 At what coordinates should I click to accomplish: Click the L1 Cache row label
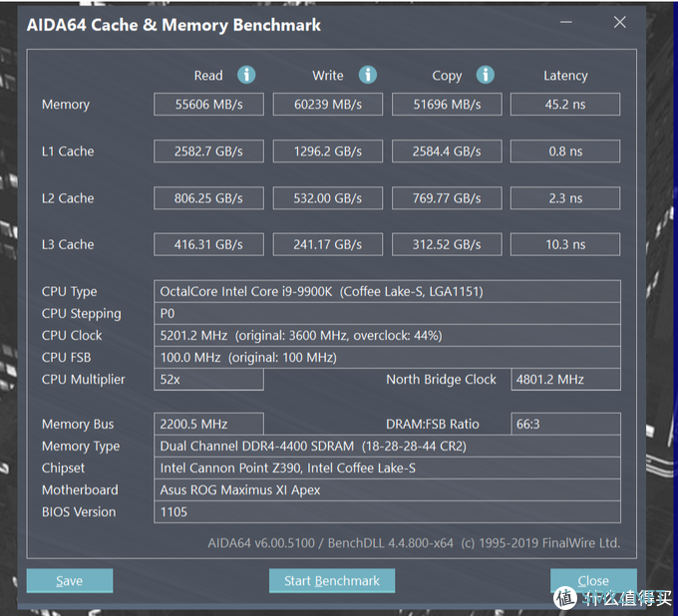point(68,152)
